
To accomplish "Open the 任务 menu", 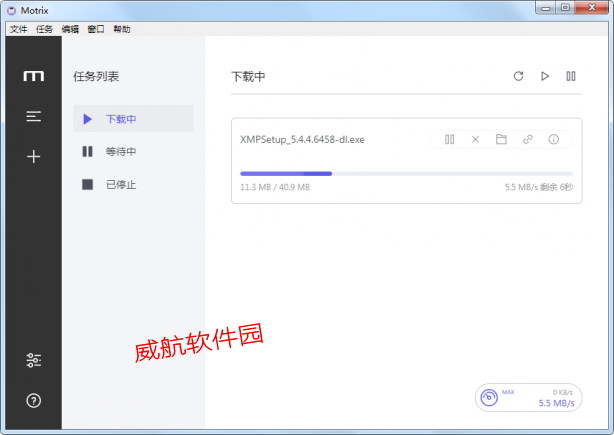I will pyautogui.click(x=44, y=29).
